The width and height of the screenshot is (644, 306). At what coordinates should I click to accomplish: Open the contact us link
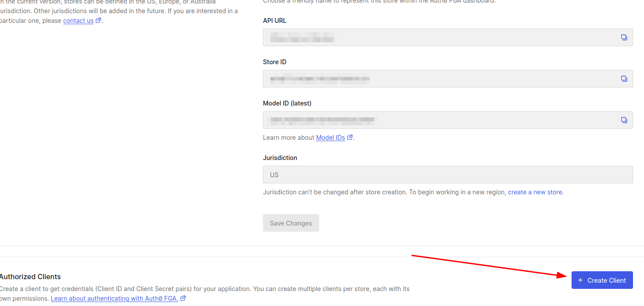pos(79,20)
